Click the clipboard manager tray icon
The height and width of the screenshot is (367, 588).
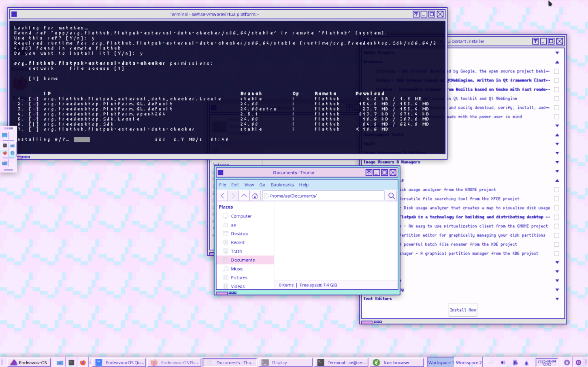point(515,363)
